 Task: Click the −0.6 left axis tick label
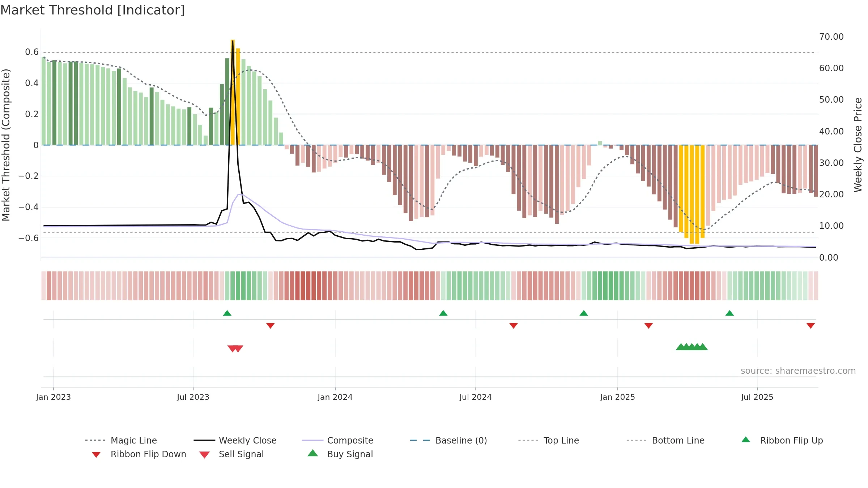coord(29,238)
